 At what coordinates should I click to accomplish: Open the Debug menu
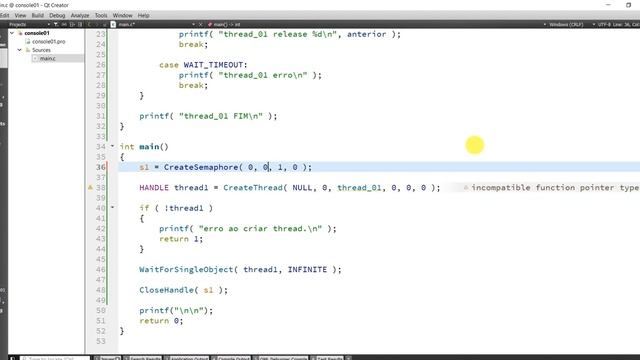tap(57, 16)
